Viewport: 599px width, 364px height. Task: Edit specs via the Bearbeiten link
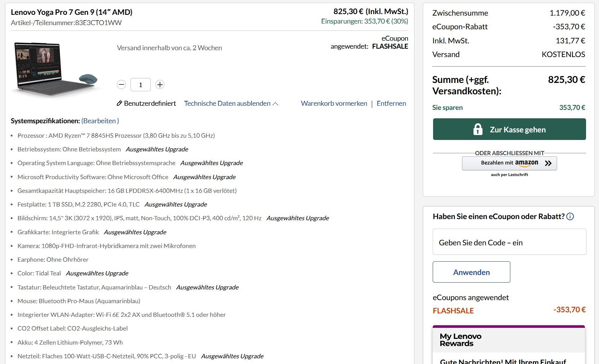(100, 121)
